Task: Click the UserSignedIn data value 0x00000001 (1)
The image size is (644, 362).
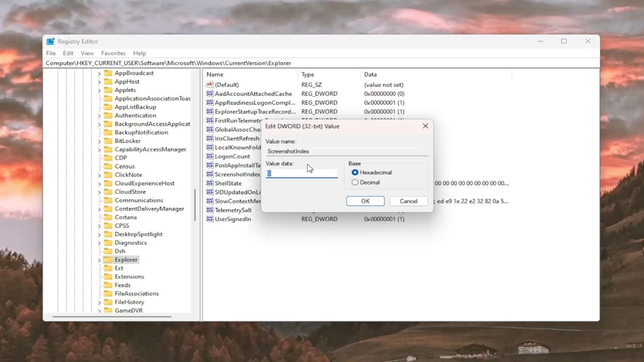Action: click(x=384, y=219)
